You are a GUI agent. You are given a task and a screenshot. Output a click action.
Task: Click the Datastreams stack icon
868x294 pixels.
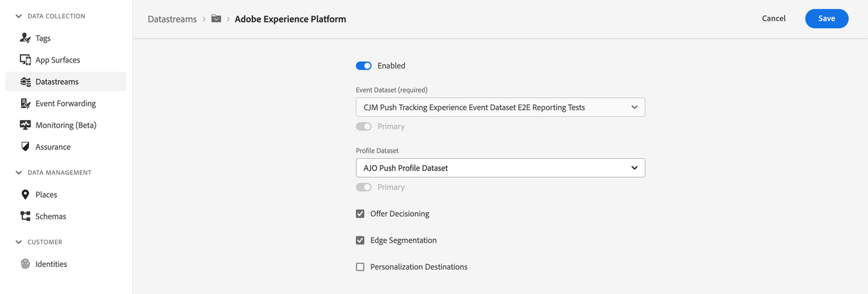click(x=25, y=81)
